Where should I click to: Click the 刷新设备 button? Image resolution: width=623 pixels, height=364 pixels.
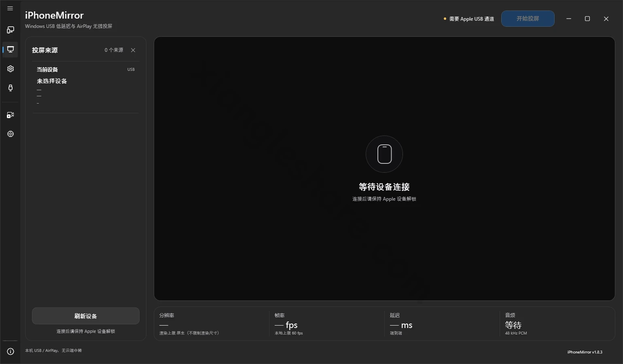click(86, 316)
